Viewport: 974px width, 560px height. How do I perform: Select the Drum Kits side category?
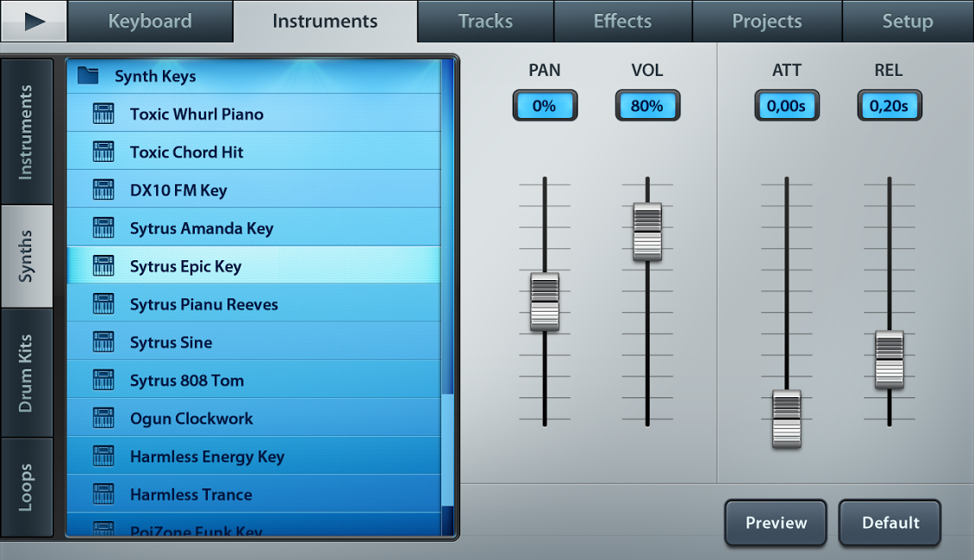tap(27, 373)
